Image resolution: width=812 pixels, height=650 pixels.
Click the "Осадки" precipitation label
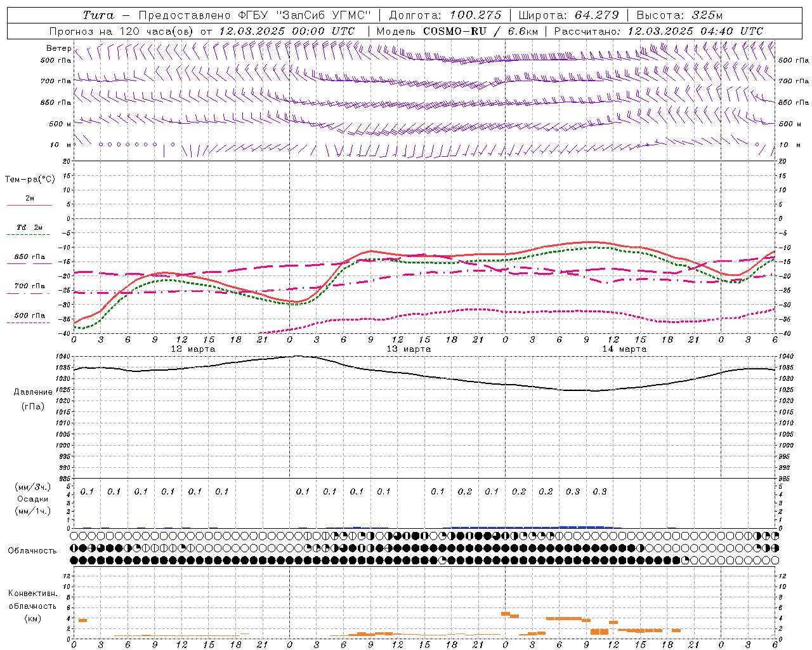click(x=33, y=499)
